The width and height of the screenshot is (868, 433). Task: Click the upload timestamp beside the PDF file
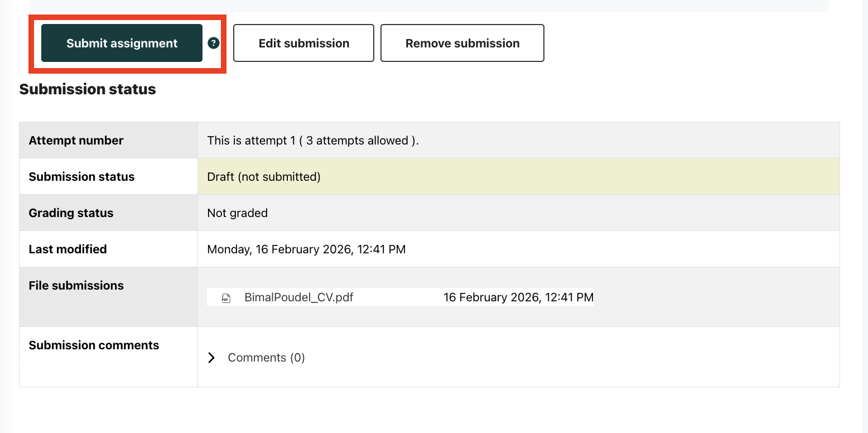(518, 297)
